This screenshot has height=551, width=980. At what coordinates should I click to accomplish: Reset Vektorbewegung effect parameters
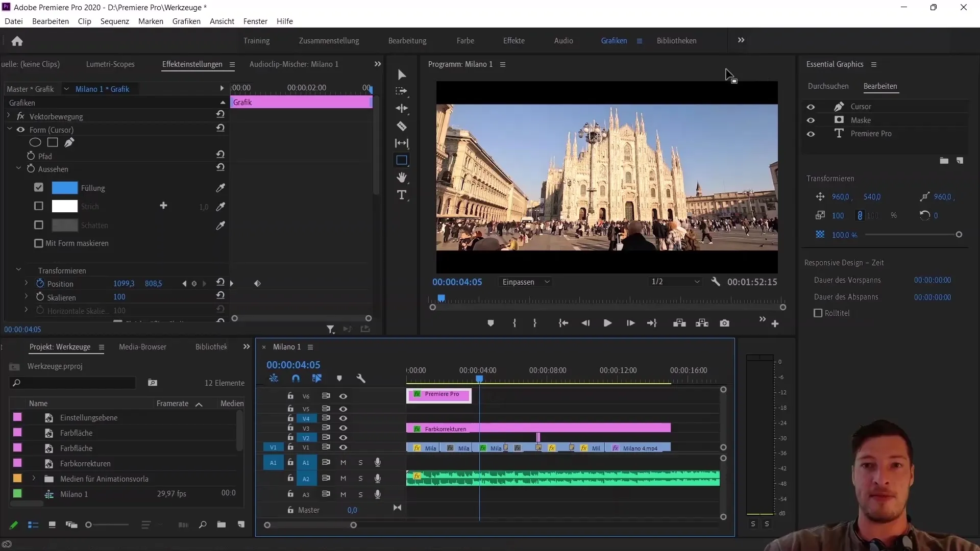click(x=220, y=114)
